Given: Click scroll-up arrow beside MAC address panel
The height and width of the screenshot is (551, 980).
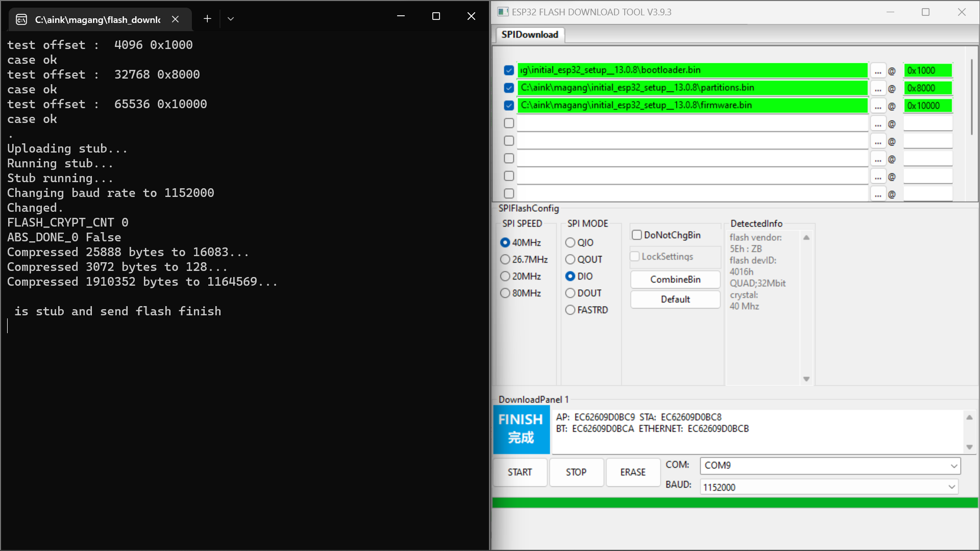Looking at the screenshot, I should 969,417.
